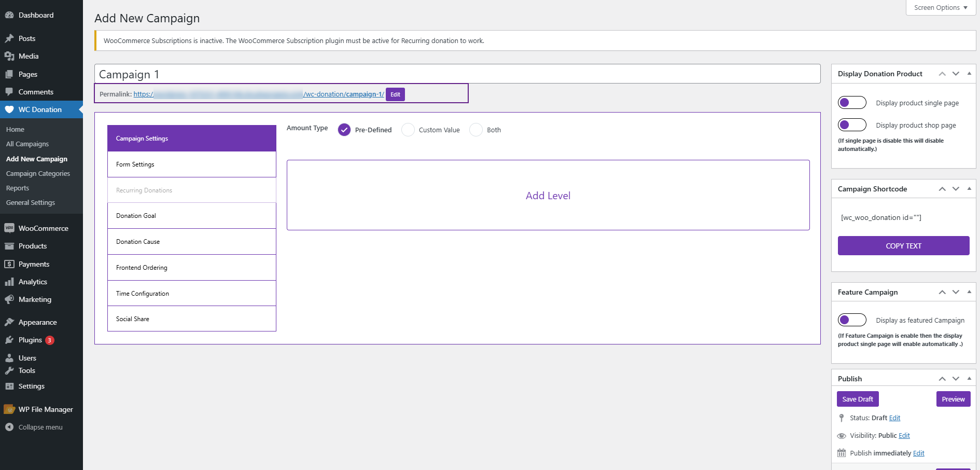980x470 pixels.
Task: Switch to the Donation Goal tab
Action: (191, 216)
